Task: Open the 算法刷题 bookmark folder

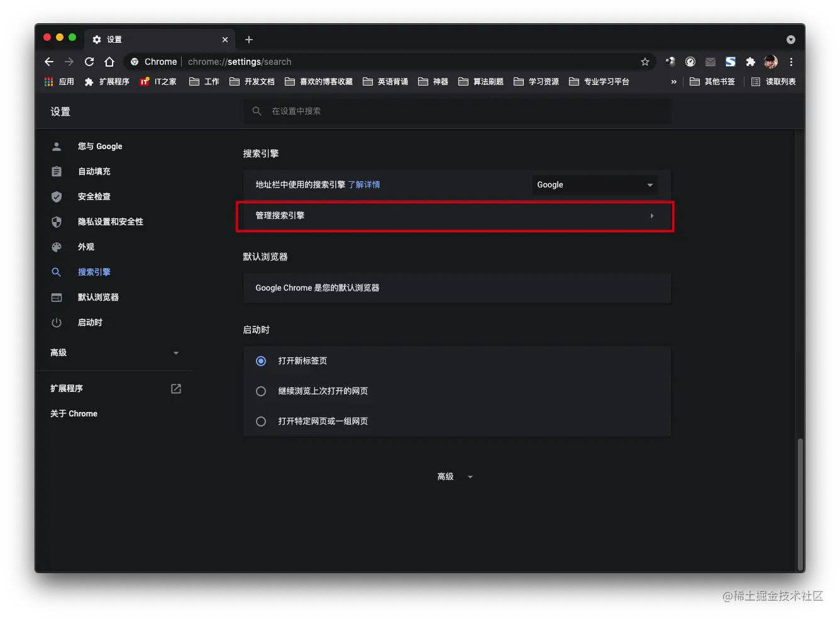Action: [481, 82]
